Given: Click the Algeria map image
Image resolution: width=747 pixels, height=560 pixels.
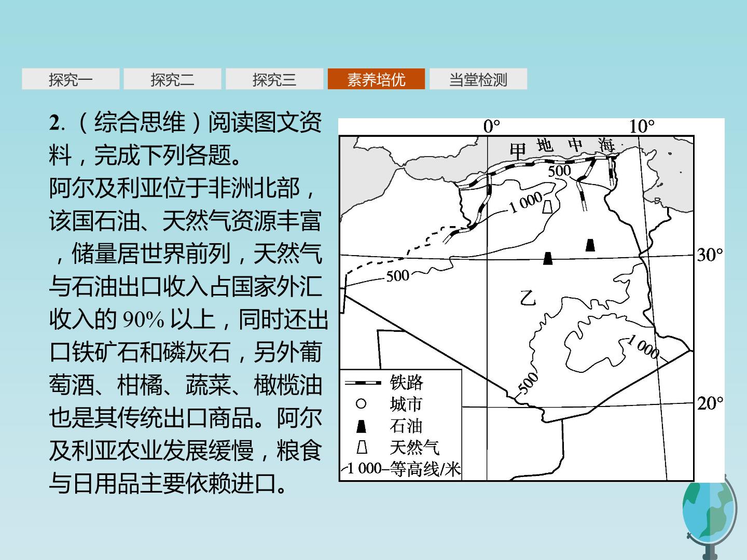Looking at the screenshot, I should [x=531, y=300].
